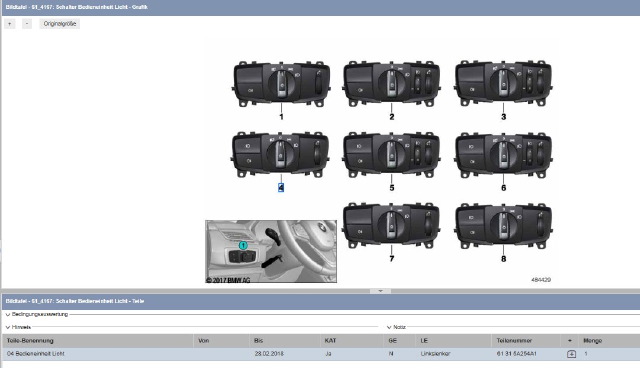Click the zoom out minus button
640x368 pixels.
[27, 24]
